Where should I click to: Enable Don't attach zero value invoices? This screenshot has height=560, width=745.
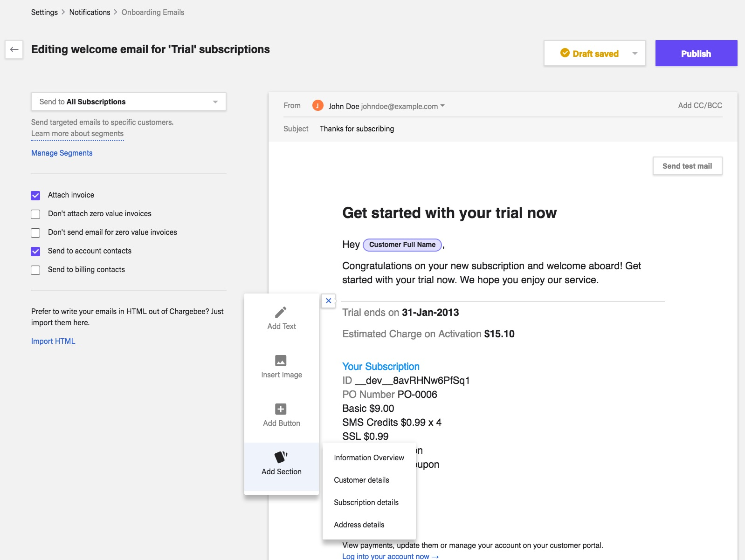pyautogui.click(x=35, y=214)
